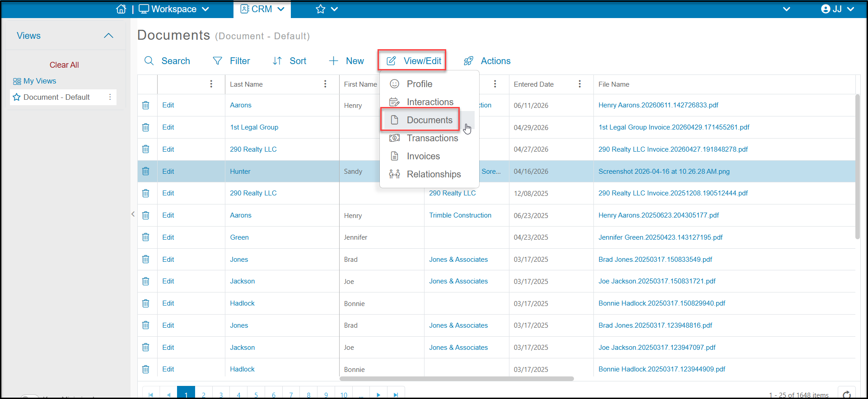The height and width of the screenshot is (399, 868).
Task: Click Edit on the Green row
Action: point(168,237)
